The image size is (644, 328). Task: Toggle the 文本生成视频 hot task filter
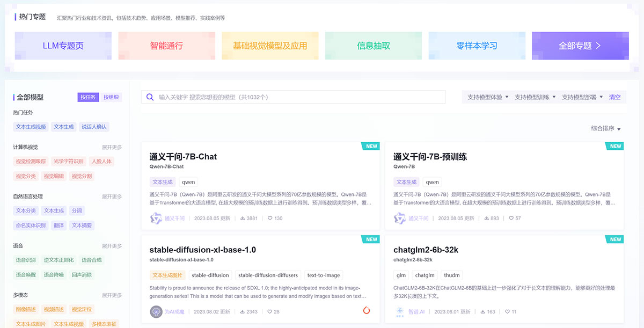[31, 127]
